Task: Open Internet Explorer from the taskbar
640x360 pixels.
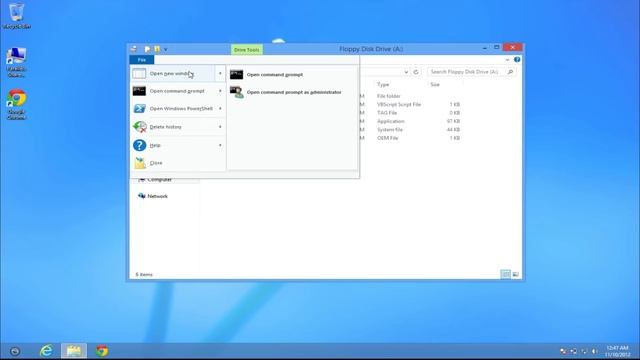Action: (x=46, y=351)
